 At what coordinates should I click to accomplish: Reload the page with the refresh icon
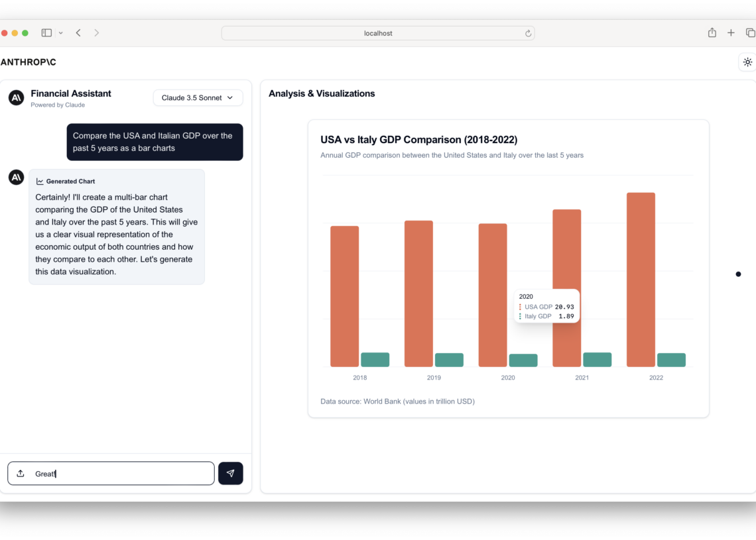pos(528,33)
